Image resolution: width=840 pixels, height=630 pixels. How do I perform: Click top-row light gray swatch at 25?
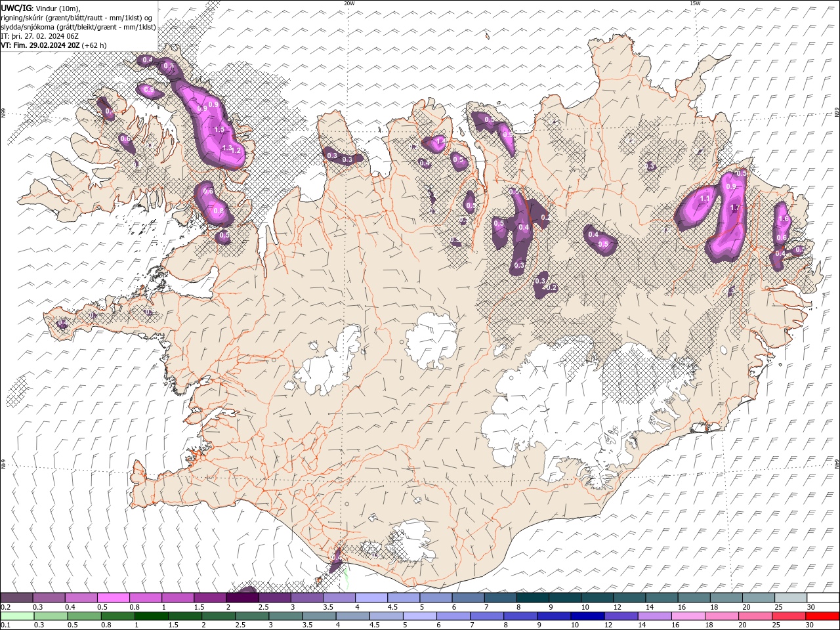pos(791,598)
